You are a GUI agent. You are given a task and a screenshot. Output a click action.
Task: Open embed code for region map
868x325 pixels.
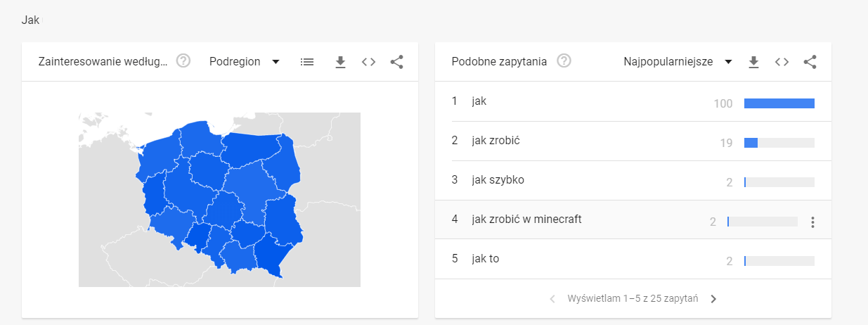point(368,62)
